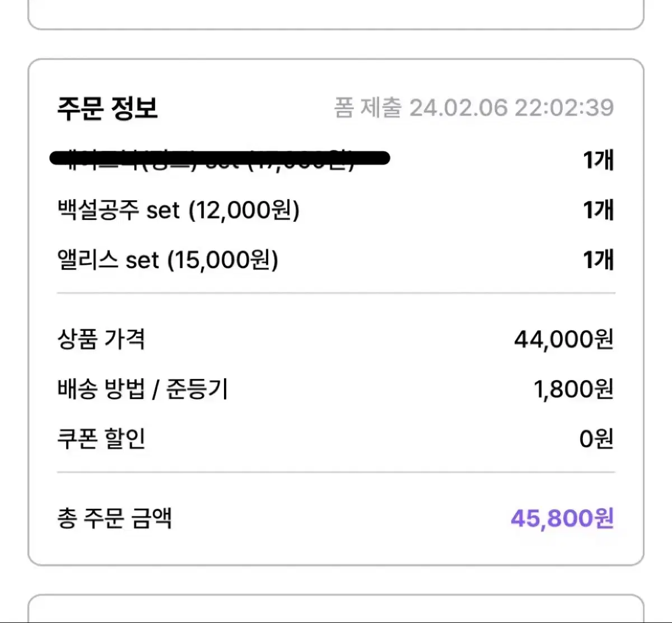Click the 배송 방법 / 준등기 label
Image resolution: width=672 pixels, height=623 pixels.
coord(142,389)
